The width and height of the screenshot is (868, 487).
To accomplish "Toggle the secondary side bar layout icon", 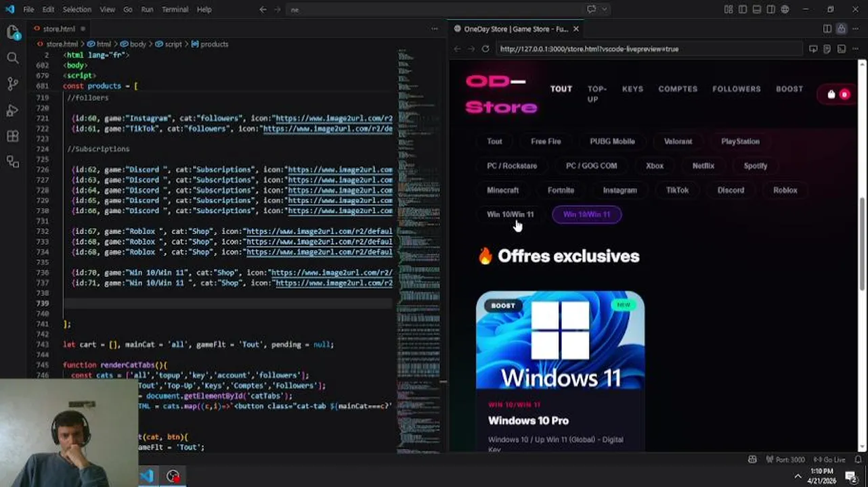I will 771,9.
